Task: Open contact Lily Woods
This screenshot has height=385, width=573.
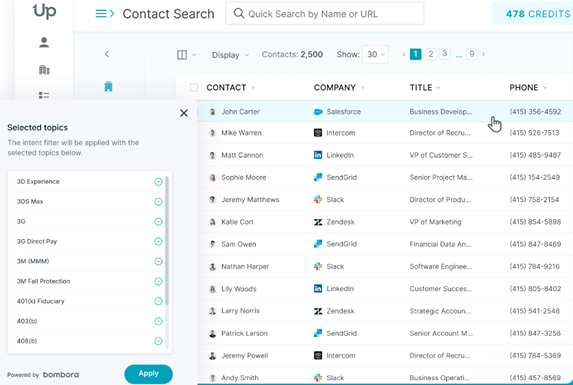Action: 239,289
